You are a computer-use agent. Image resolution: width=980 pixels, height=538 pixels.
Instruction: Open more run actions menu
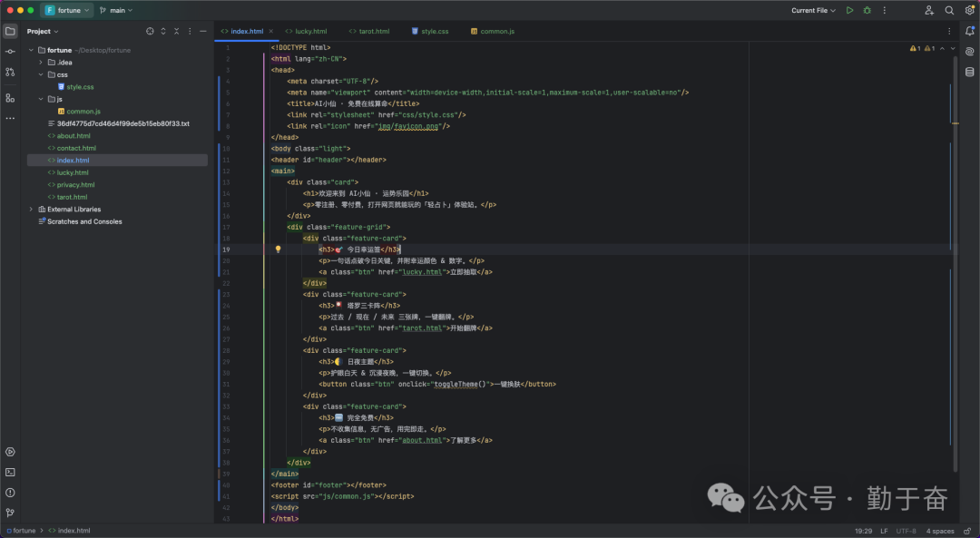885,10
